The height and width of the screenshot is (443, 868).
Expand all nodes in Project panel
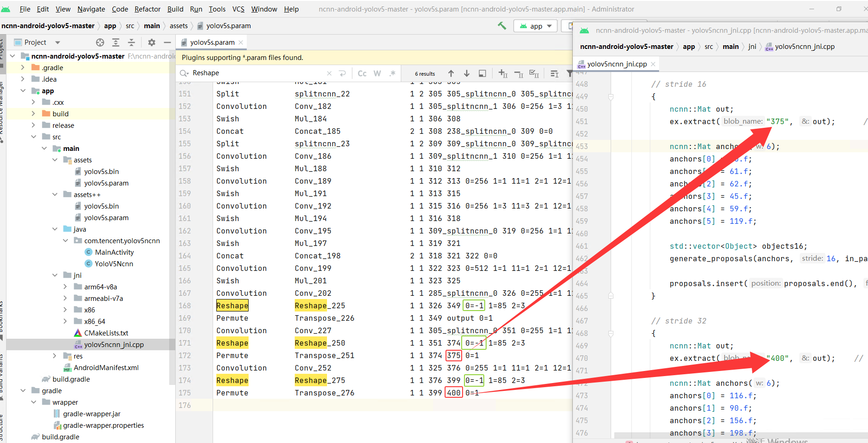[116, 42]
